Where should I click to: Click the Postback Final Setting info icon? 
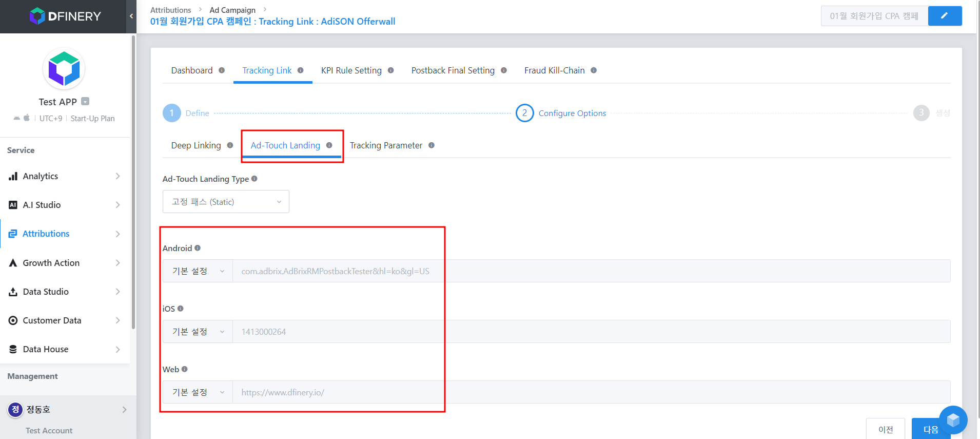pyautogui.click(x=504, y=70)
